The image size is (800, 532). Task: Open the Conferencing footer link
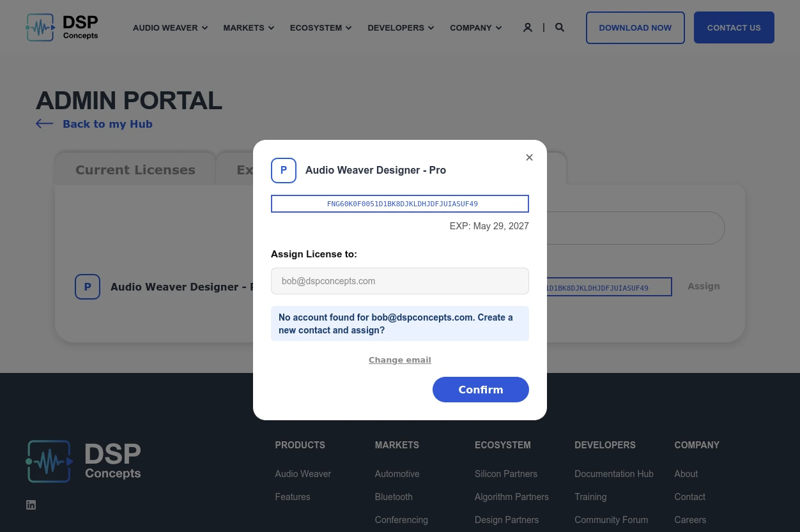click(401, 520)
